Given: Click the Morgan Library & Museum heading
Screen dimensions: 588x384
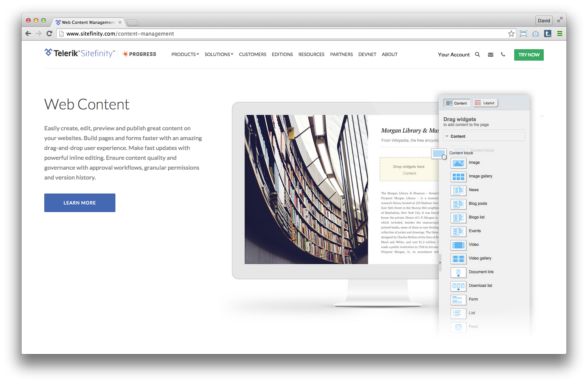Looking at the screenshot, I should pyautogui.click(x=410, y=131).
